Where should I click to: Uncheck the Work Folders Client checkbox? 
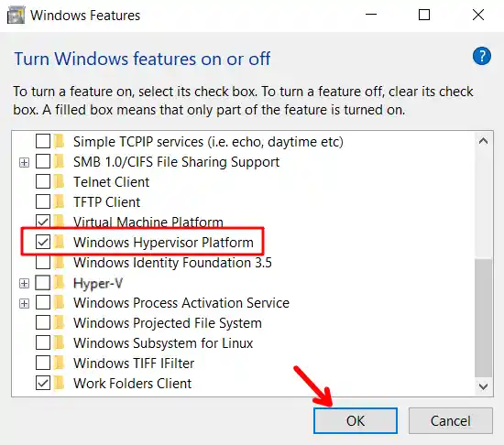pyautogui.click(x=43, y=383)
